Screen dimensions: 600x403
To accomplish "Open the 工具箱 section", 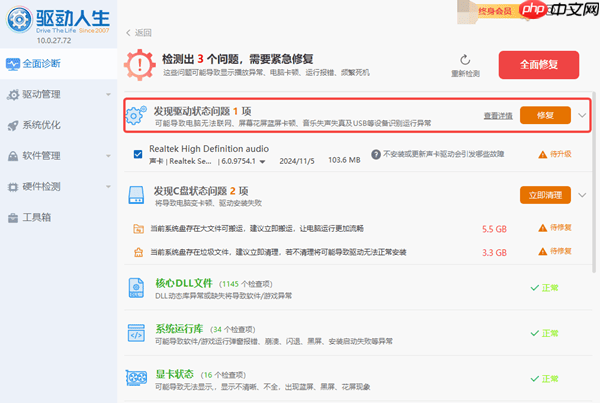I will point(59,217).
